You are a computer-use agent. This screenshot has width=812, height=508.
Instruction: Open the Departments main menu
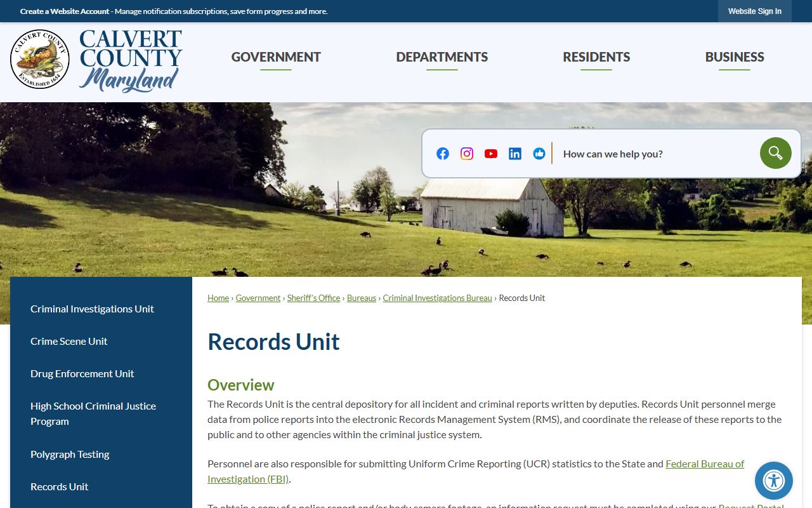[442, 57]
